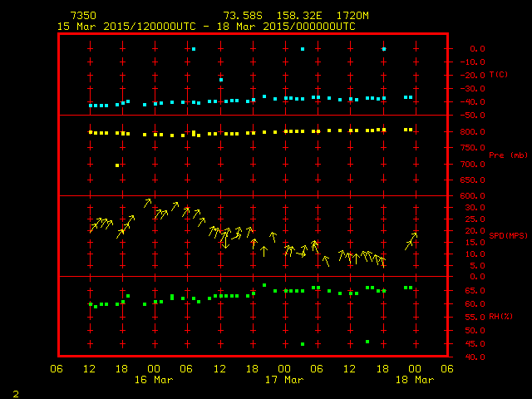Image resolution: width=532 pixels, height=399 pixels.
Task: Click the SPD(MPS) wind speed label
Action: 505,236
